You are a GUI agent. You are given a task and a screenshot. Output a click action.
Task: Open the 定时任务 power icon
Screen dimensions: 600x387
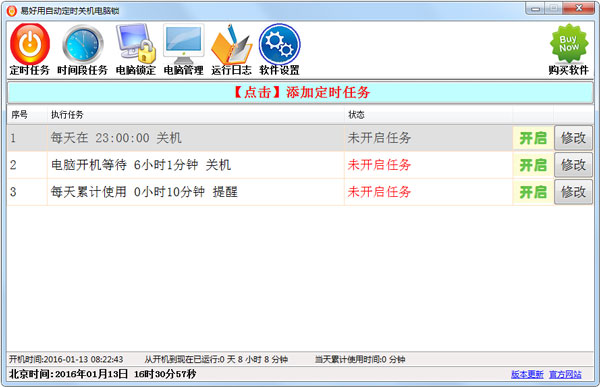coord(30,49)
